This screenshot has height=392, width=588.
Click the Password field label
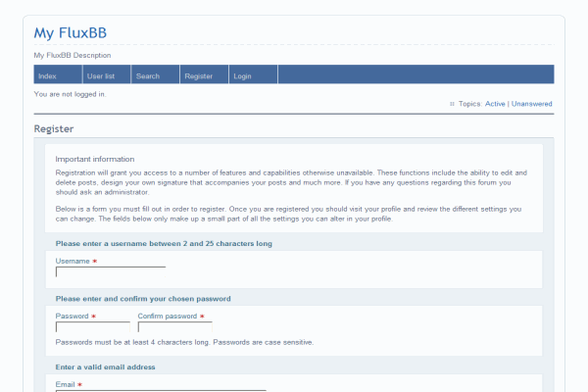(x=73, y=317)
